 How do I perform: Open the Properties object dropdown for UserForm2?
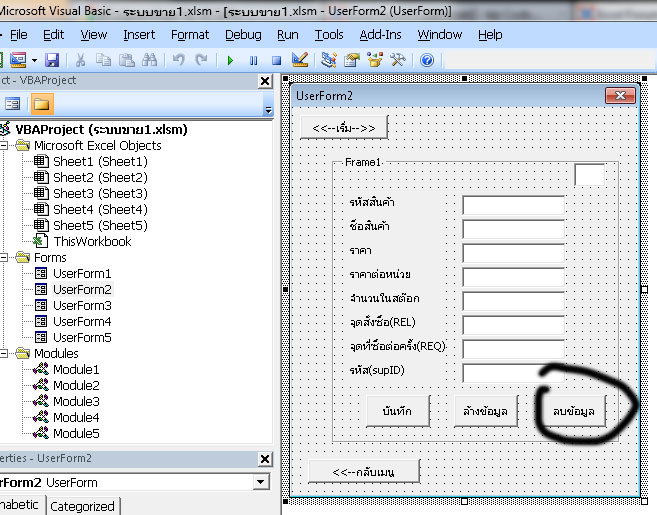261,482
